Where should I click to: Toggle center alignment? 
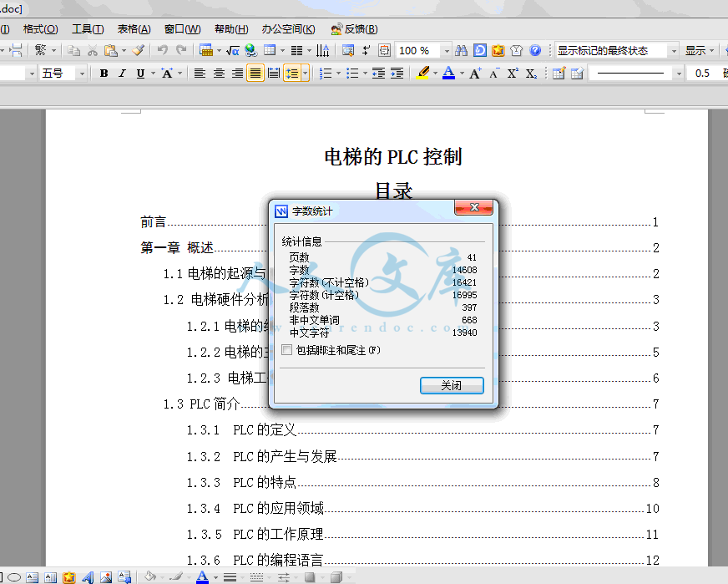(219, 73)
